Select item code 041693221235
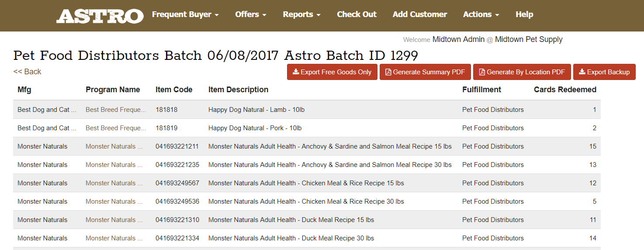The width and height of the screenshot is (644, 250). pos(177,165)
